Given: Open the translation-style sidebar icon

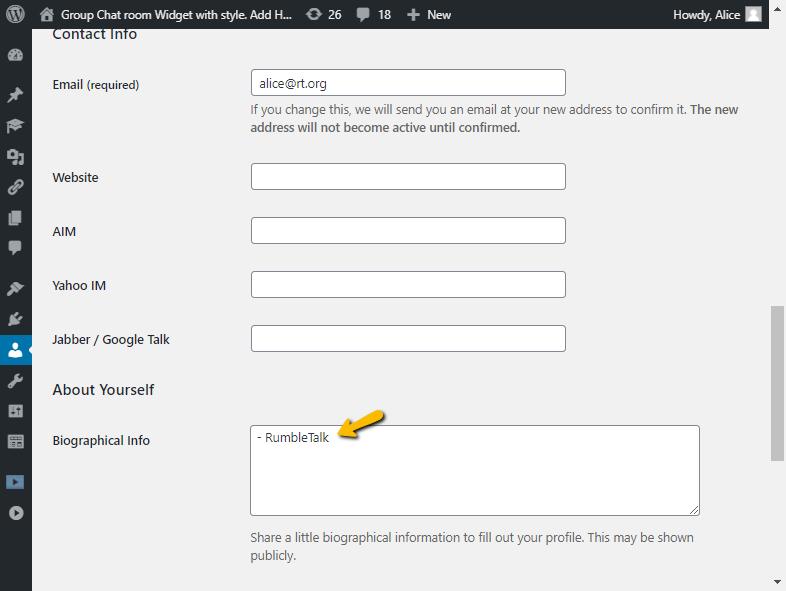Looking at the screenshot, I should click(16, 156).
